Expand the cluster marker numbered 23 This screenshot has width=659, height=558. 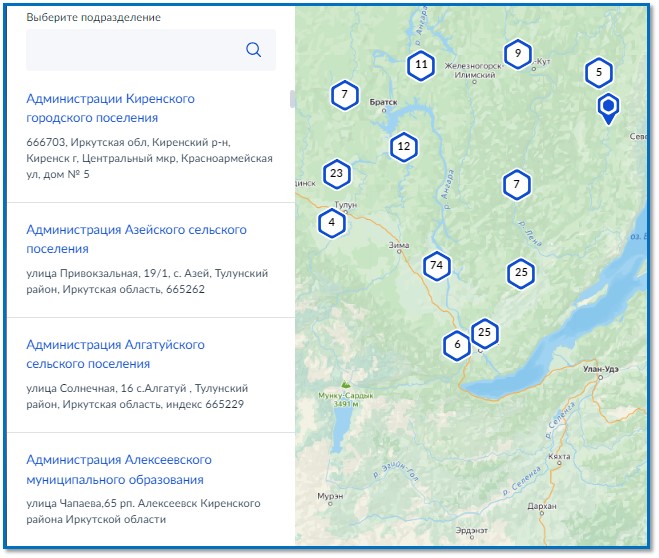[x=336, y=173]
